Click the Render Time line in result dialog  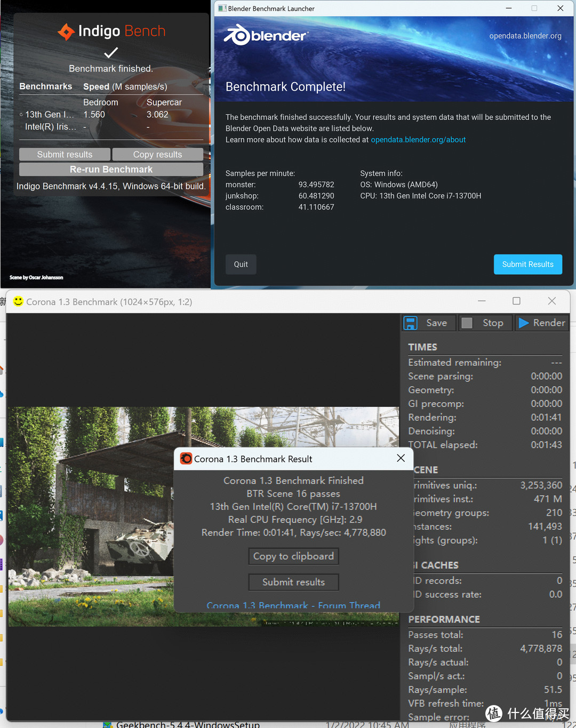pyautogui.click(x=293, y=532)
